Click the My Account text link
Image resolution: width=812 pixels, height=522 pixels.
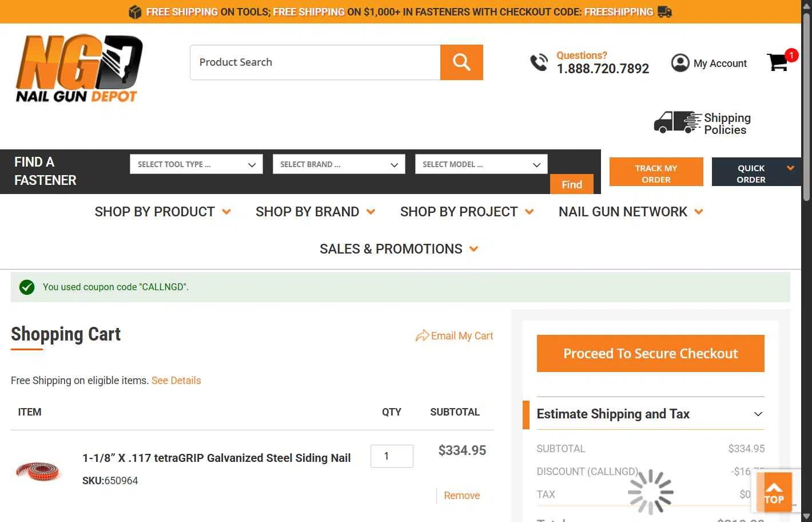[720, 64]
